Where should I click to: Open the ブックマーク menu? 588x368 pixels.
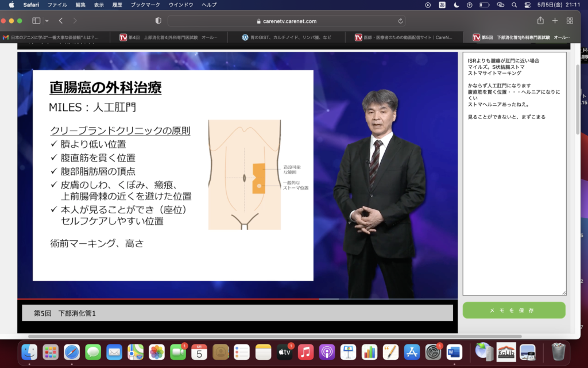tap(144, 5)
